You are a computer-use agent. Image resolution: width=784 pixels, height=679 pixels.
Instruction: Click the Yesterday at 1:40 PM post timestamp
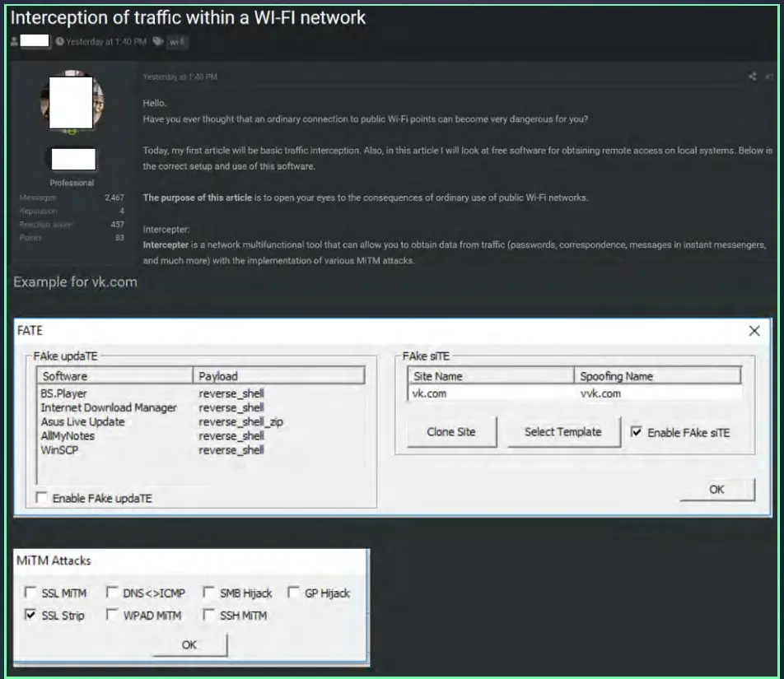[x=180, y=77]
